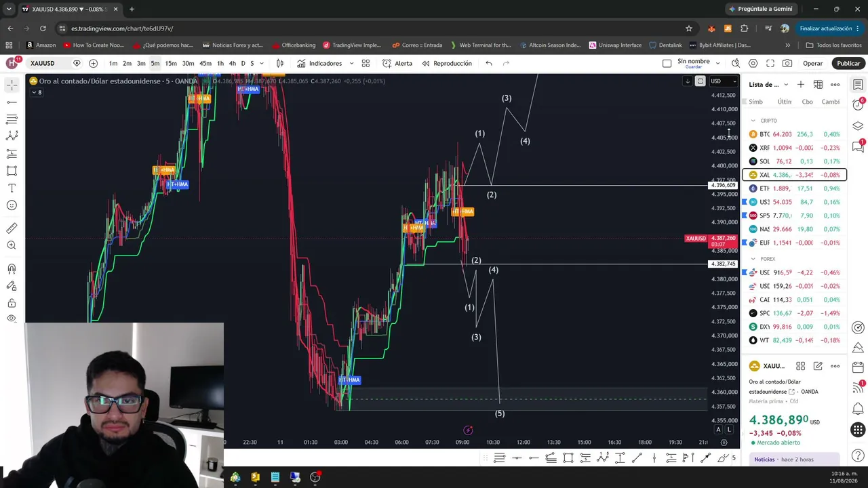Open the watchlist three-dot options menu
The height and width of the screenshot is (488, 868).
(x=835, y=85)
